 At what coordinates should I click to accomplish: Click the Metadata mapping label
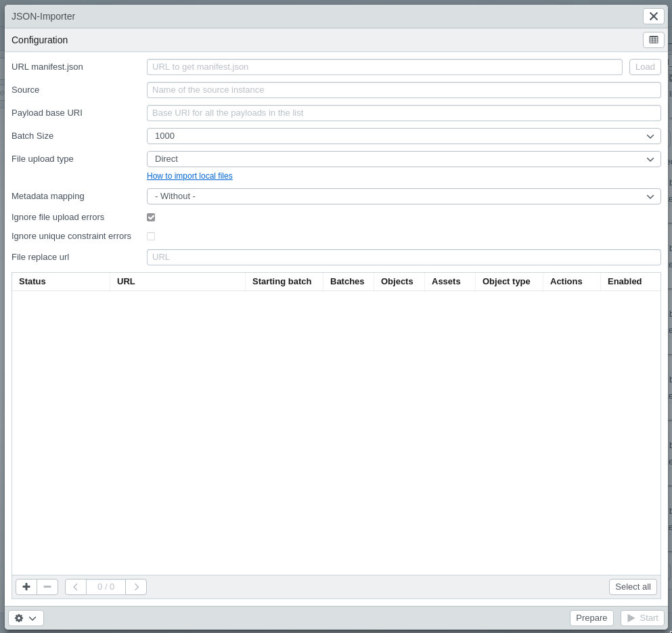(x=48, y=196)
